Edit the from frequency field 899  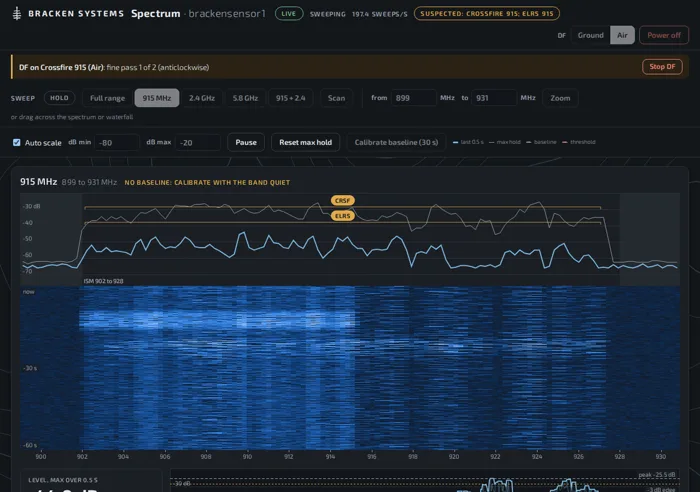pos(413,98)
